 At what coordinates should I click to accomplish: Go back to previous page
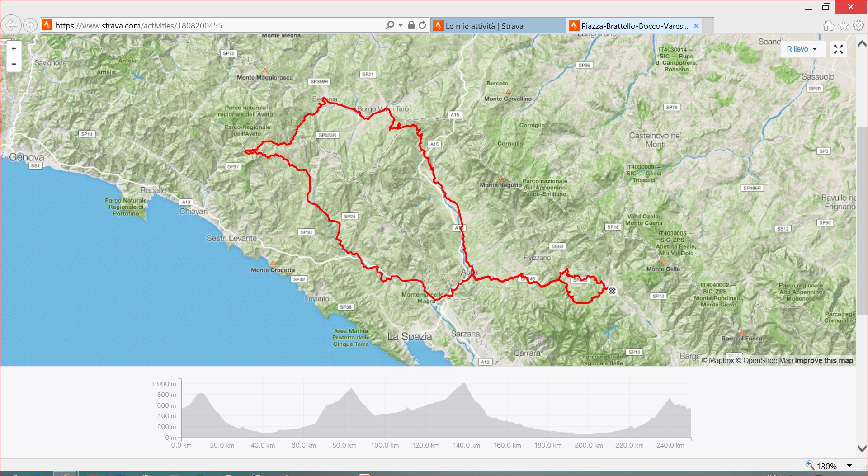[11, 25]
